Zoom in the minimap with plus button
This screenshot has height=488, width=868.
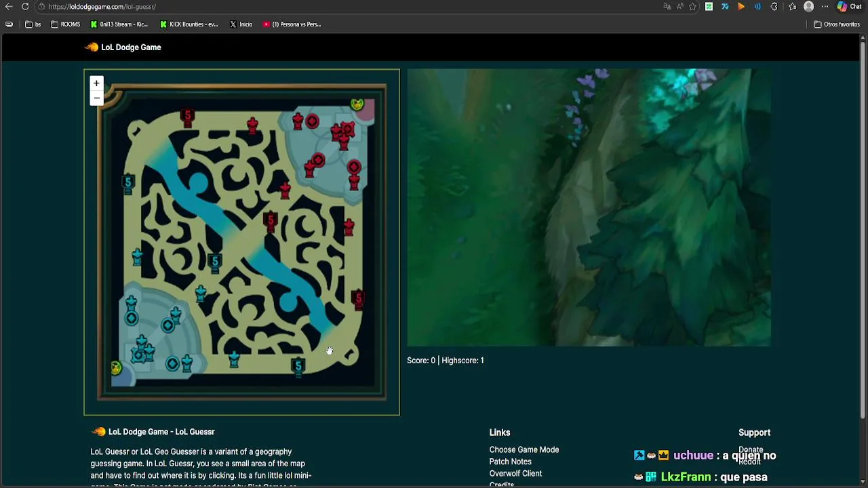coord(96,83)
